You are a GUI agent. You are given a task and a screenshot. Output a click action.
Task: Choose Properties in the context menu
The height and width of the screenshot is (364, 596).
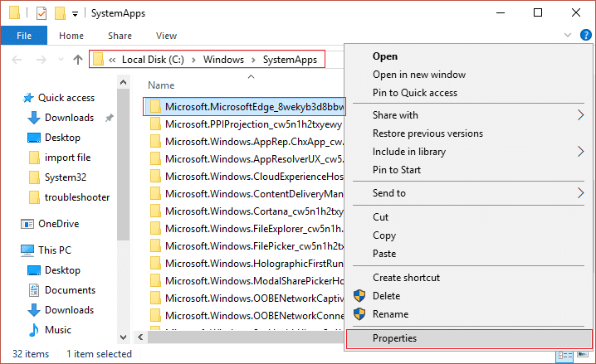(x=469, y=338)
